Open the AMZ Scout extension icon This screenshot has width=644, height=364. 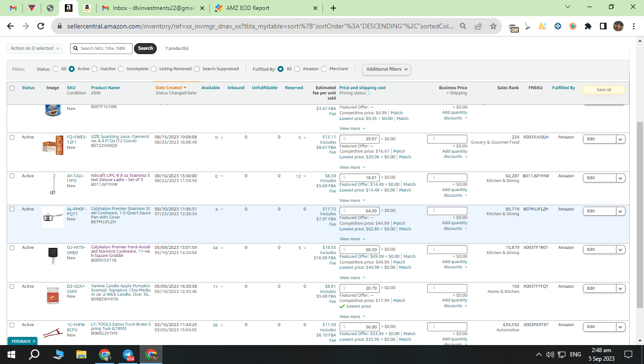tap(543, 27)
